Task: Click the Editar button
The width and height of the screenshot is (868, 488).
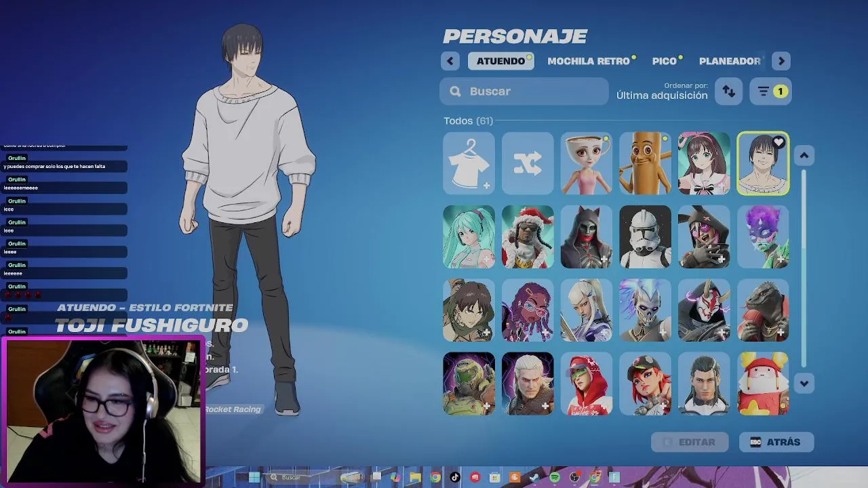Action: point(690,442)
